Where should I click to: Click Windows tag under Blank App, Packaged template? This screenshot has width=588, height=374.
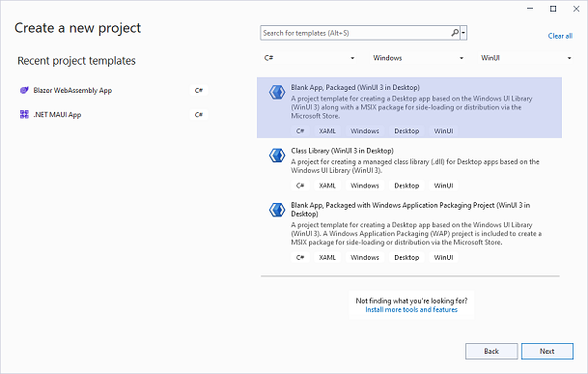pos(365,131)
